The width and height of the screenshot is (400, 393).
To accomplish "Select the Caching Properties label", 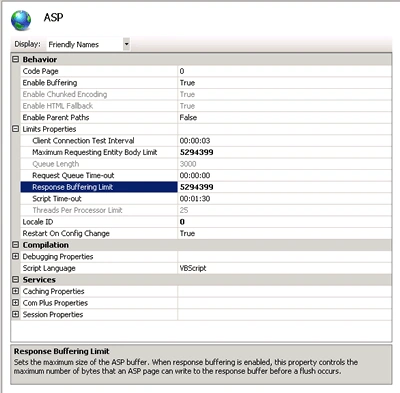I will click(x=53, y=291).
